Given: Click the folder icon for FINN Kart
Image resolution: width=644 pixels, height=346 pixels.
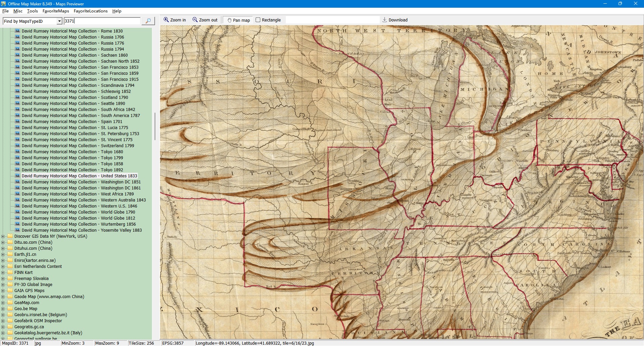Looking at the screenshot, I should (10, 273).
